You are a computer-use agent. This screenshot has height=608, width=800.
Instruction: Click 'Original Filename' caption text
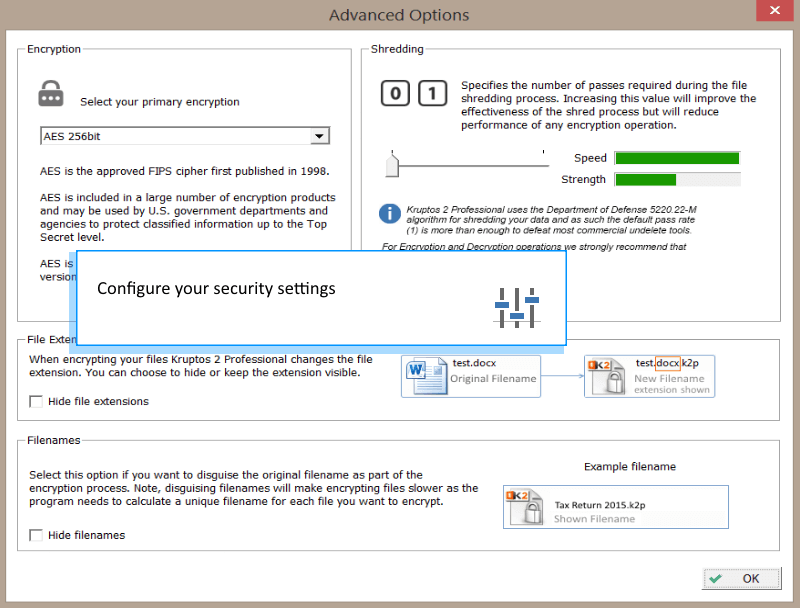493,378
